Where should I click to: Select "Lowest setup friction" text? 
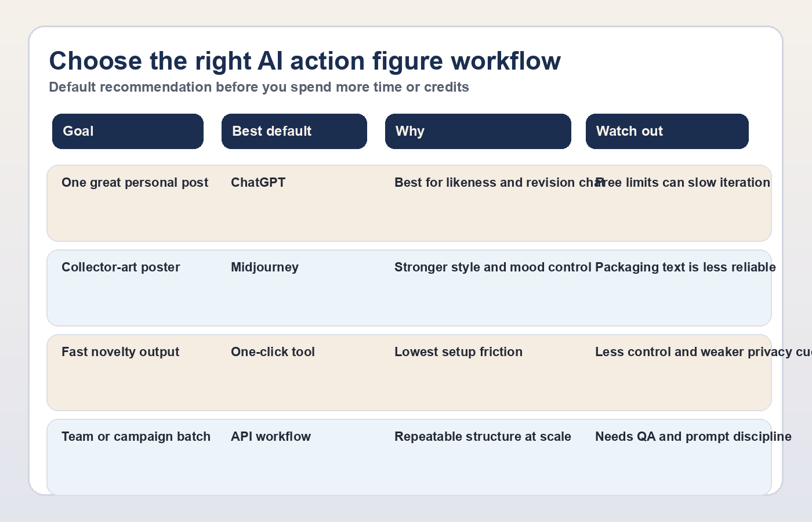coord(458,352)
